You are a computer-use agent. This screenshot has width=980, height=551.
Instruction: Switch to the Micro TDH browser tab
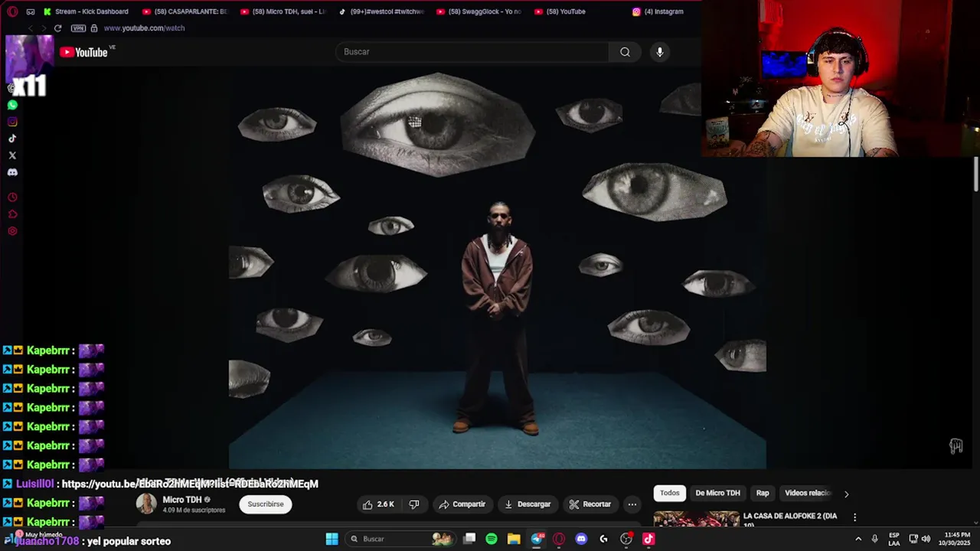point(283,11)
